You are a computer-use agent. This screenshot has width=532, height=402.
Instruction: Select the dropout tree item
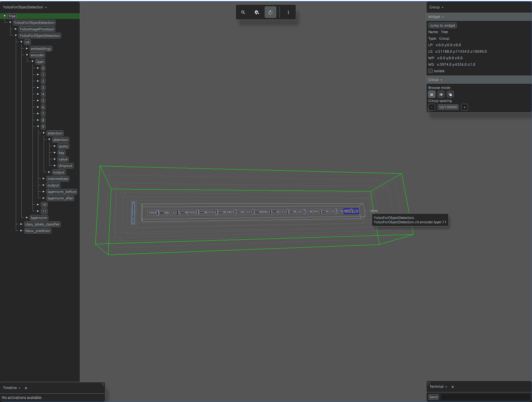pos(66,166)
